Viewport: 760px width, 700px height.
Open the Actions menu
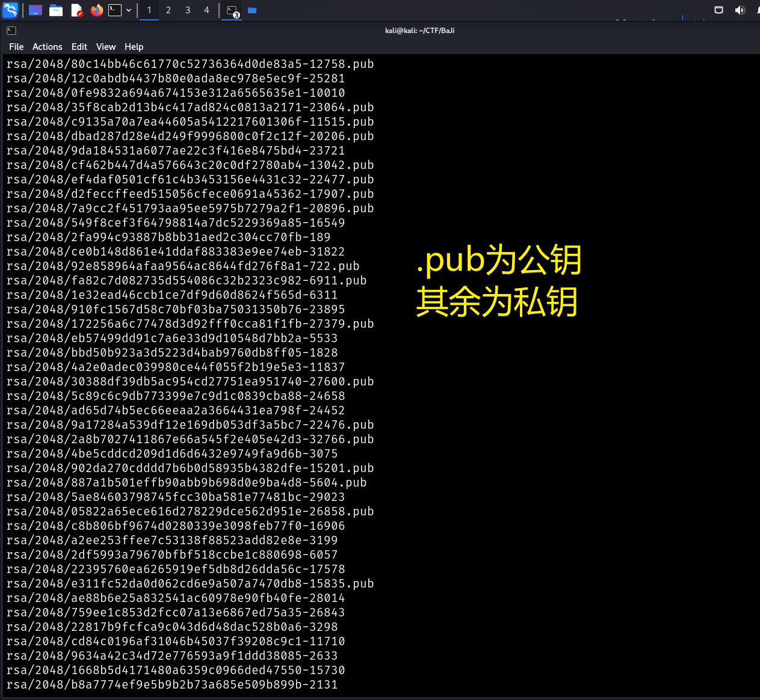(x=48, y=47)
